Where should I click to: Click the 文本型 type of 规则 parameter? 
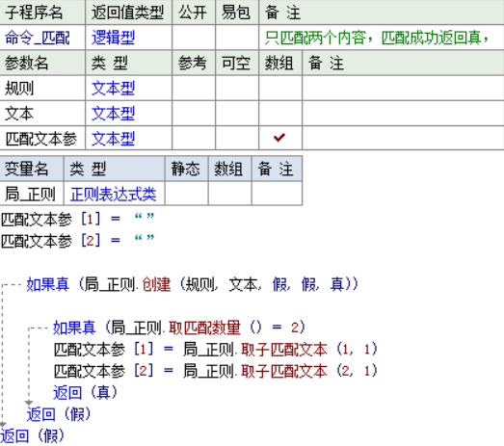coord(113,89)
